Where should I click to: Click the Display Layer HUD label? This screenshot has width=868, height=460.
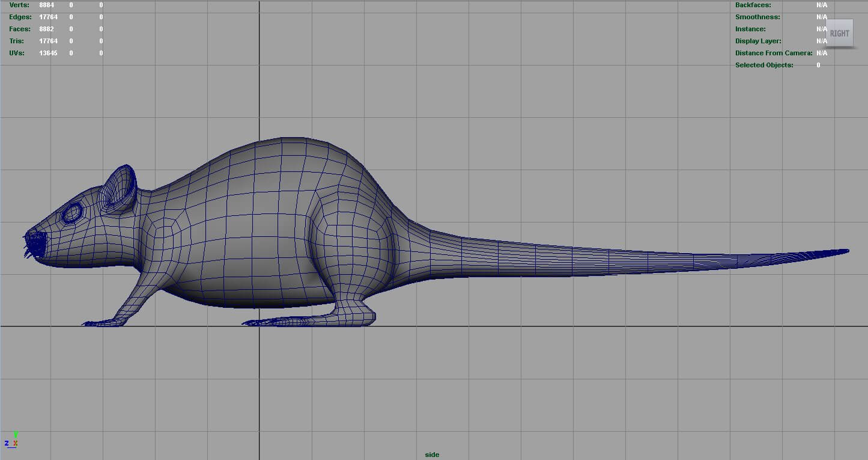[x=758, y=41]
